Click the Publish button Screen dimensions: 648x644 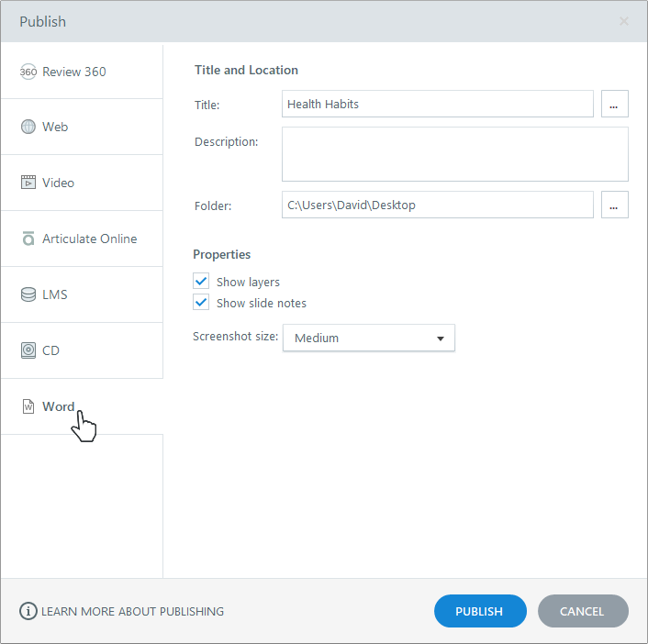tap(480, 611)
